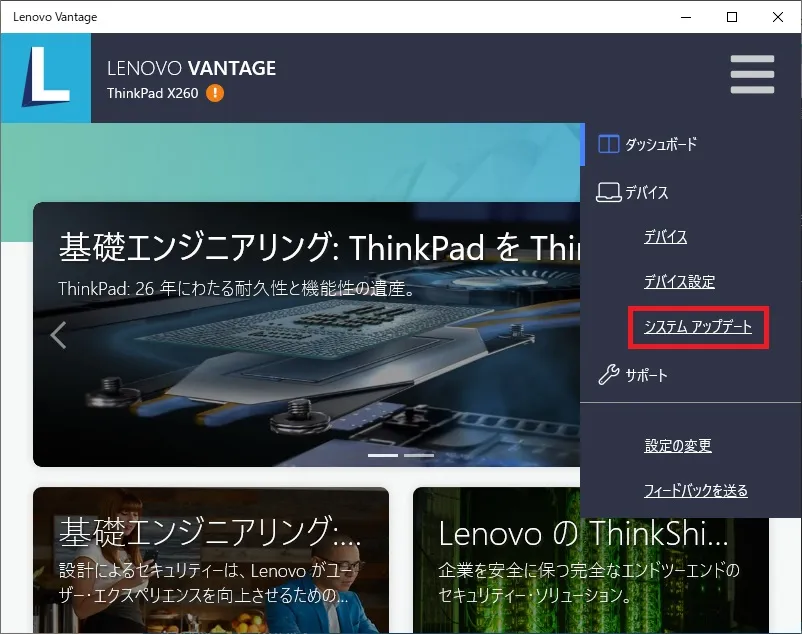Select first carousel page indicator
802x634 pixels.
383,455
